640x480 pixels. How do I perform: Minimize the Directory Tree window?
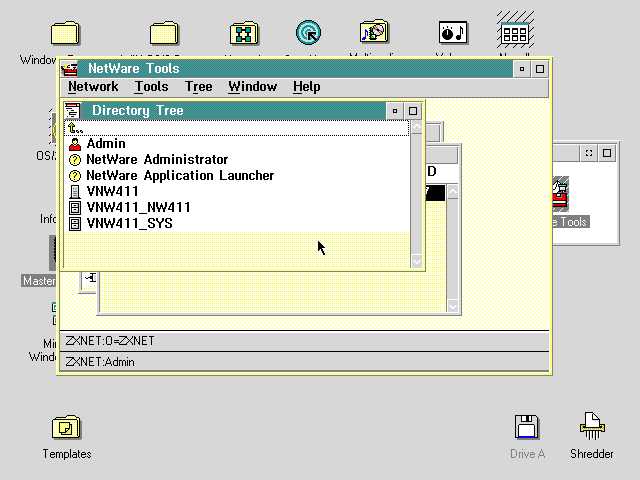click(395, 111)
